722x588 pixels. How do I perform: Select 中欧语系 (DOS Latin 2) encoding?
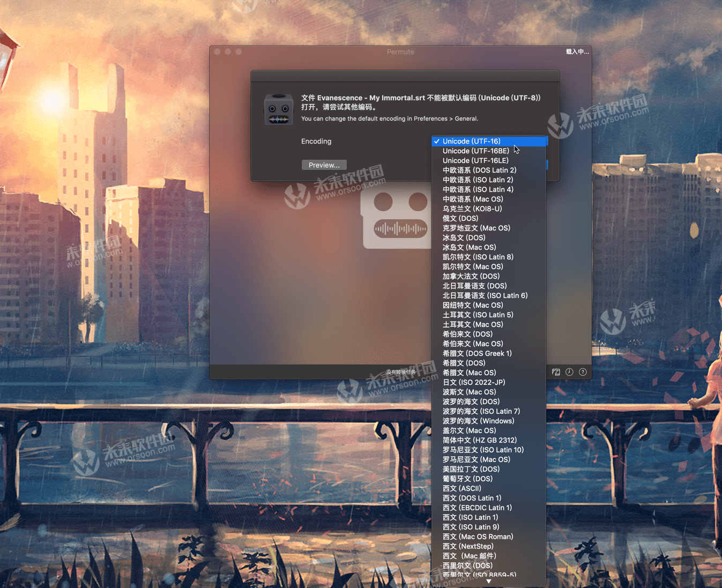pos(489,170)
